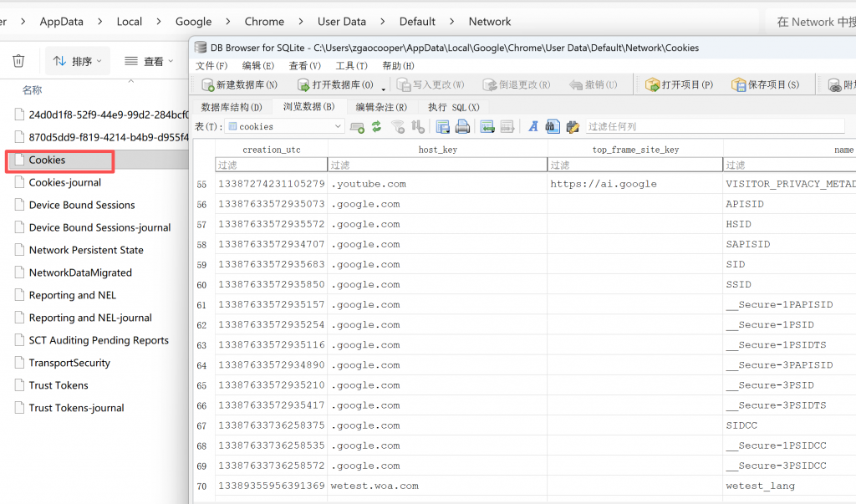Click the Open Project toolbar icon
The image size is (856, 504).
(x=652, y=84)
